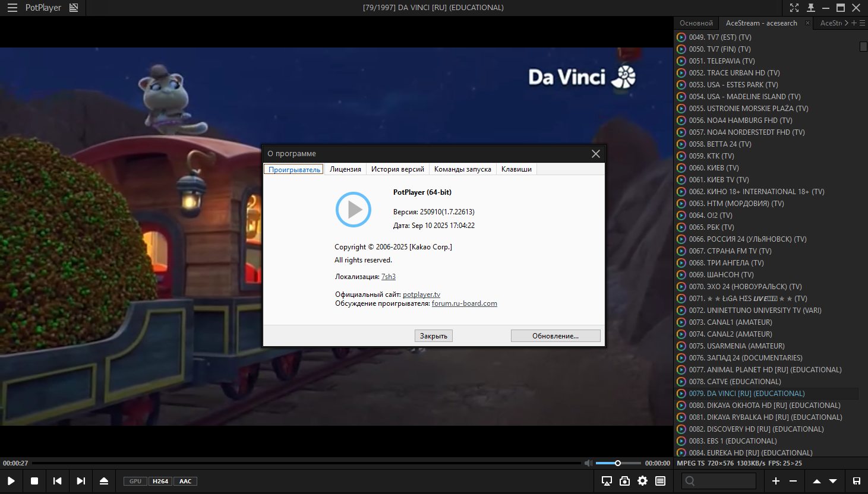This screenshot has width=868, height=494.
Task: Remove the item with the playlist minus button
Action: 793,481
